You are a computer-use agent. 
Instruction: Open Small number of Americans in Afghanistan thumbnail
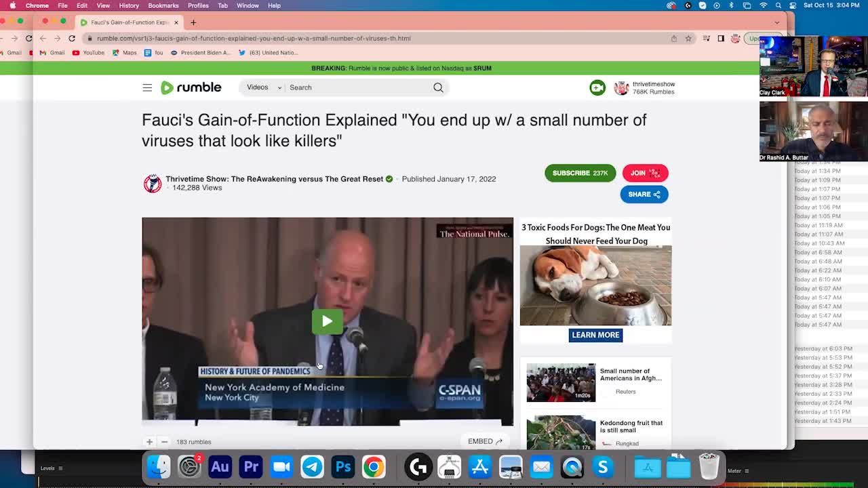coord(561,382)
